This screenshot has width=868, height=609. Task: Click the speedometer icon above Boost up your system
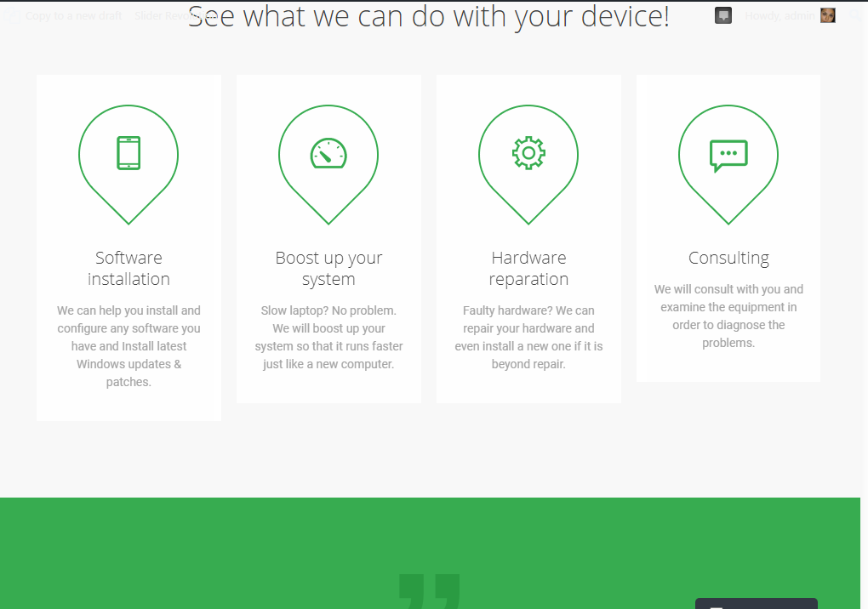[x=328, y=153]
